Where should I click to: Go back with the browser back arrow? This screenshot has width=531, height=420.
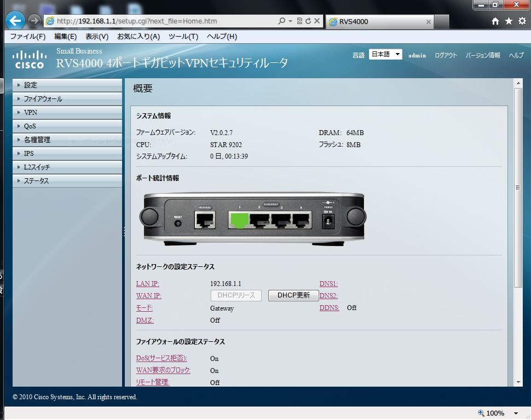coord(15,21)
